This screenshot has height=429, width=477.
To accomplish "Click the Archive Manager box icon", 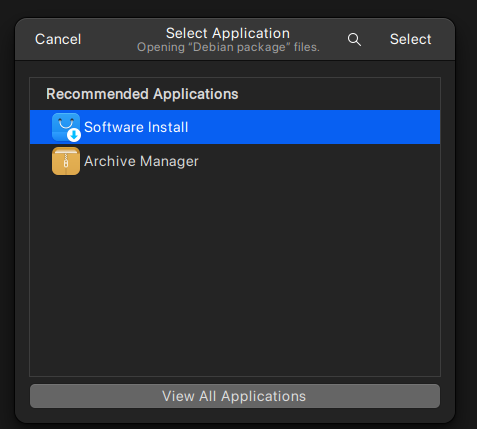I will [66, 161].
